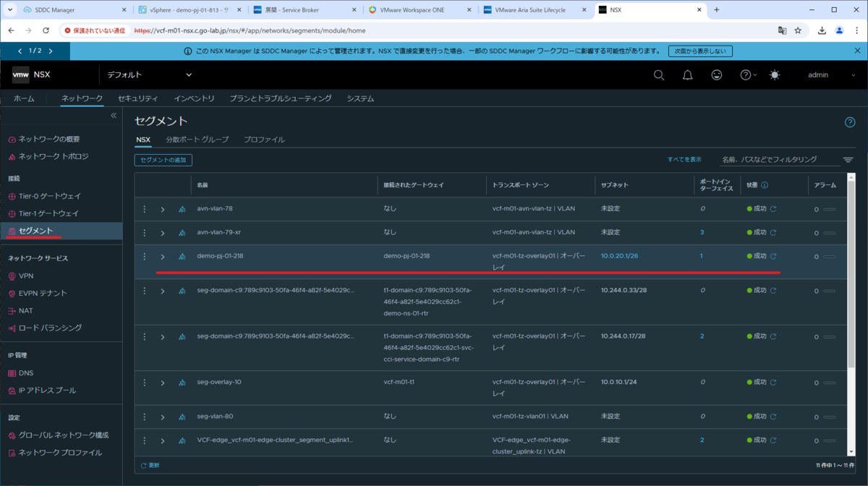Click the すべてを表示 link
This screenshot has height=486, width=868.
tap(684, 159)
